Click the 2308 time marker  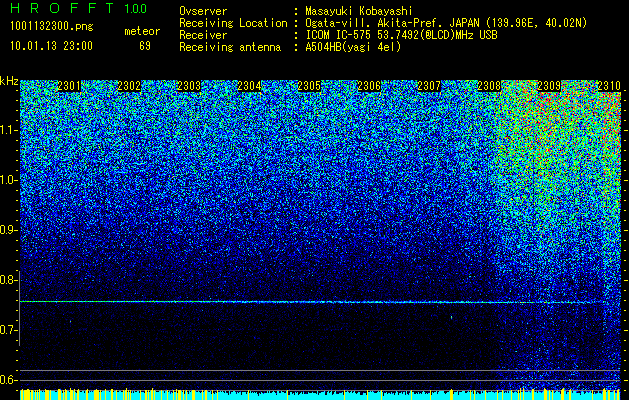pyautogui.click(x=489, y=86)
